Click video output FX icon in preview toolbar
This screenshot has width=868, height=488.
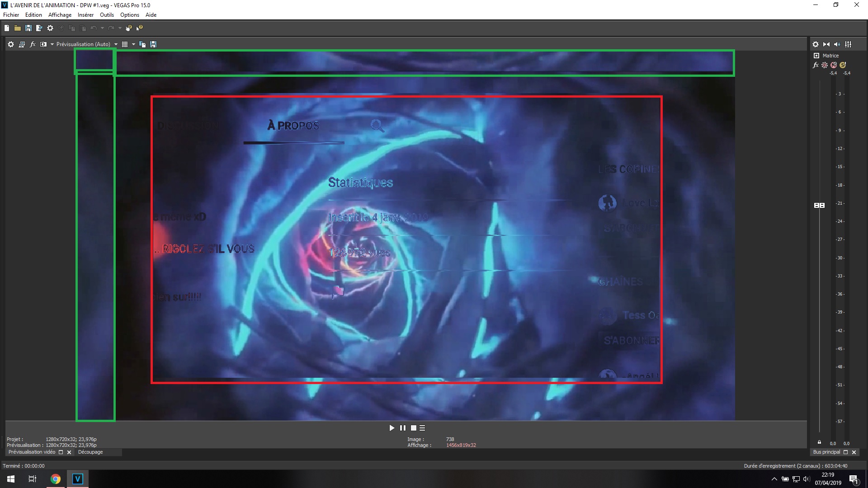tap(33, 44)
